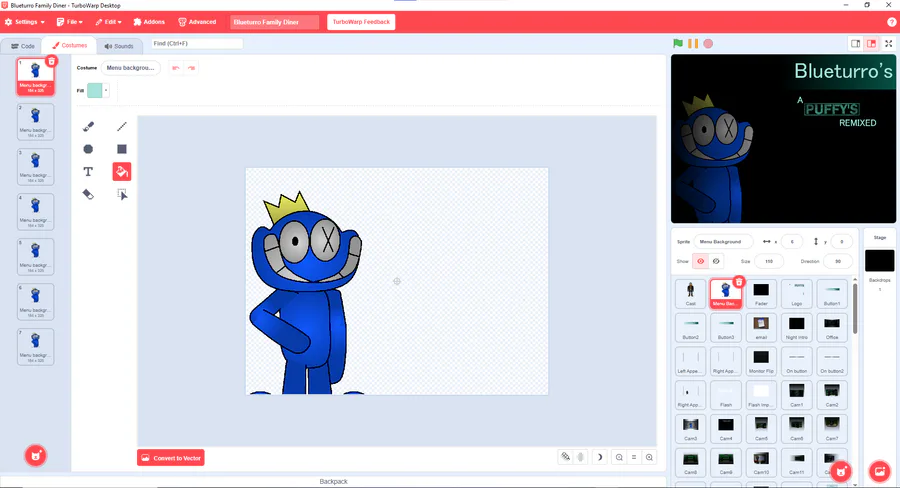This screenshot has width=900, height=488.
Task: Switch to the Sounds tab
Action: (119, 46)
